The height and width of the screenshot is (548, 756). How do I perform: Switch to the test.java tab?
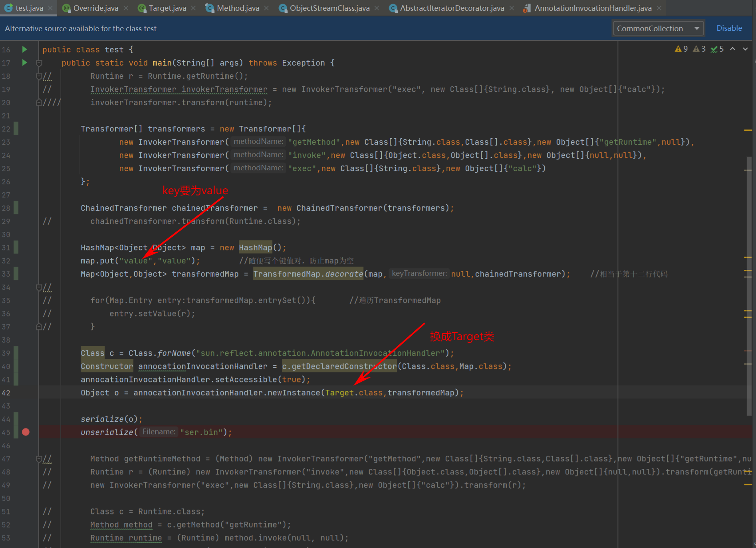(x=29, y=8)
